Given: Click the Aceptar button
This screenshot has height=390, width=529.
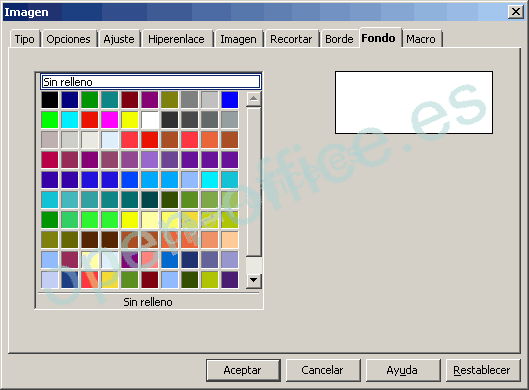Looking at the screenshot, I should (x=243, y=370).
